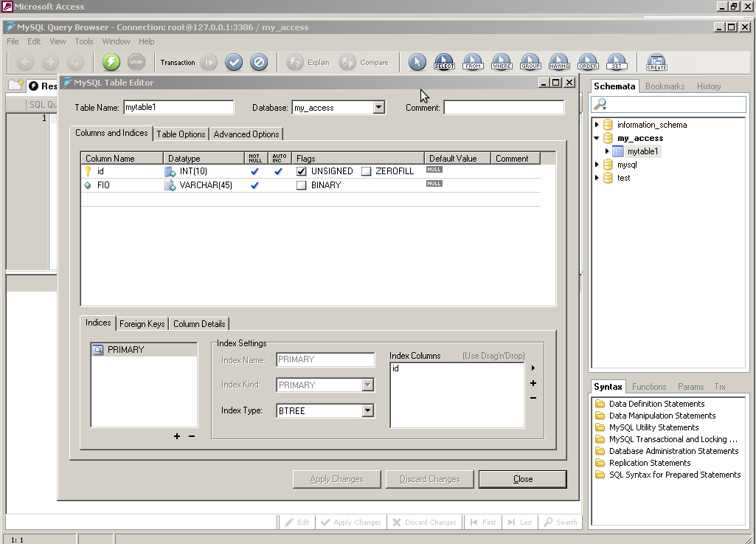Click datatype icon next to VARCHAR(45)
The width and height of the screenshot is (756, 544).
170,185
